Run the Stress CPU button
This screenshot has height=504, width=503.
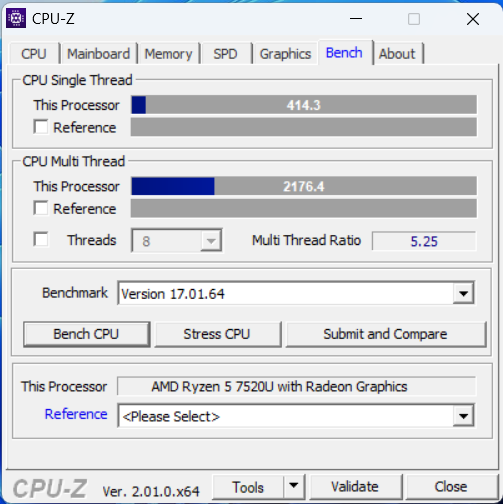point(217,334)
